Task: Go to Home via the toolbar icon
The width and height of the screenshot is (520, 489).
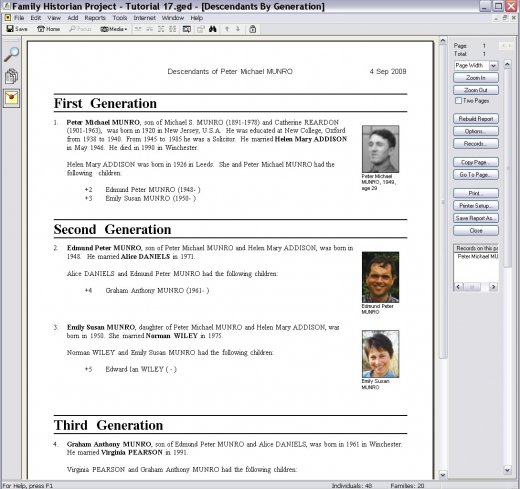Action: [x=48, y=29]
